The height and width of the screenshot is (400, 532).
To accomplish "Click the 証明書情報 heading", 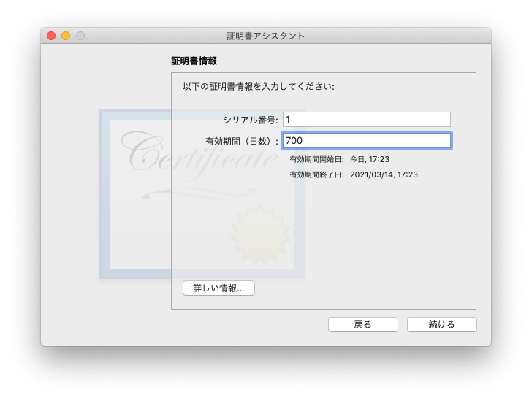I will pyautogui.click(x=194, y=61).
